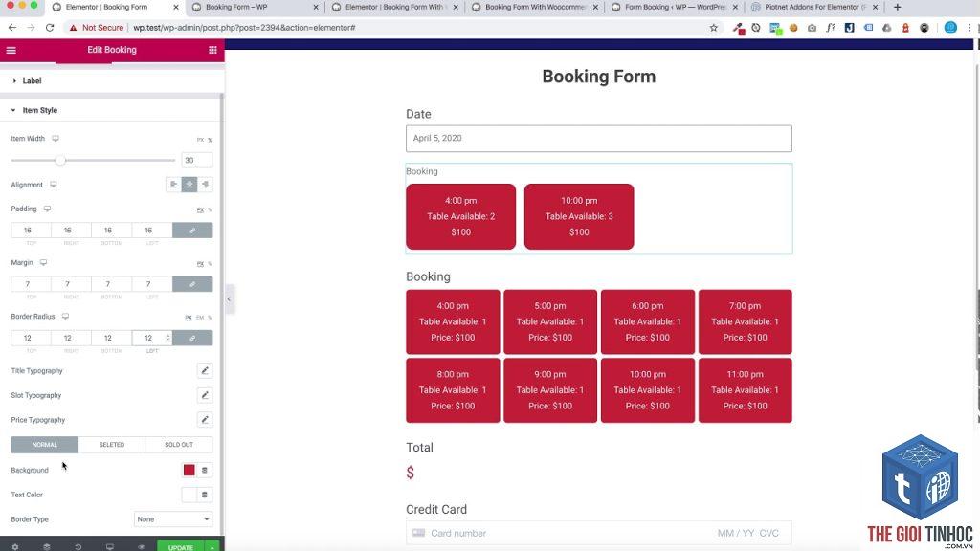980x551 pixels.
Task: Select the 9:00 pm booking slot
Action: pyautogui.click(x=550, y=390)
